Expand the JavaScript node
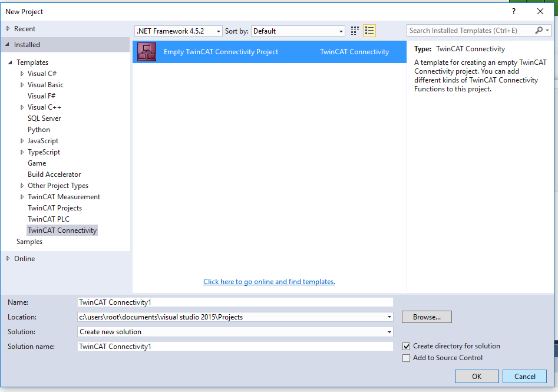Viewport: 558px width, 392px height. (22, 141)
